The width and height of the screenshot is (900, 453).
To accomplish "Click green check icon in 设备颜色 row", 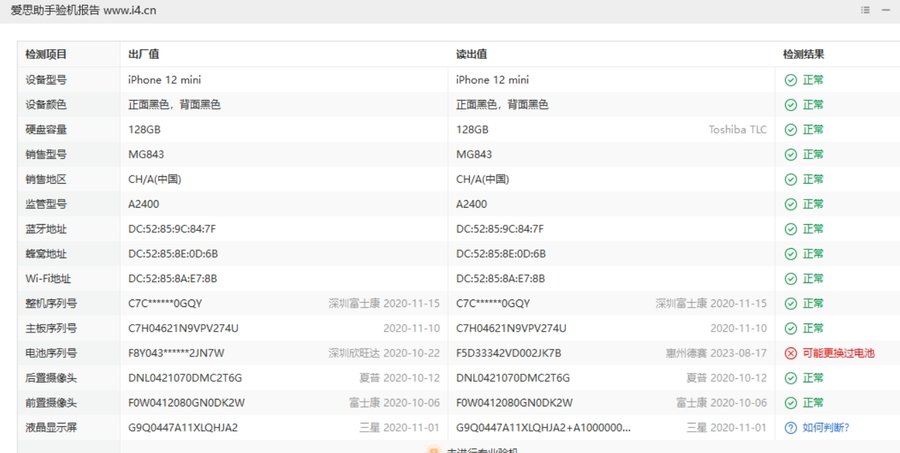I will (x=790, y=104).
